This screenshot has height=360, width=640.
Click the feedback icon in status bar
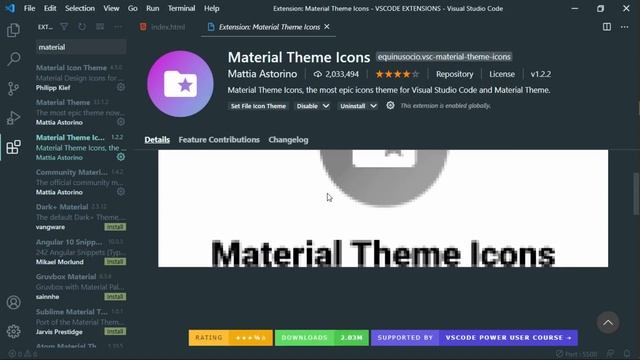(611, 353)
